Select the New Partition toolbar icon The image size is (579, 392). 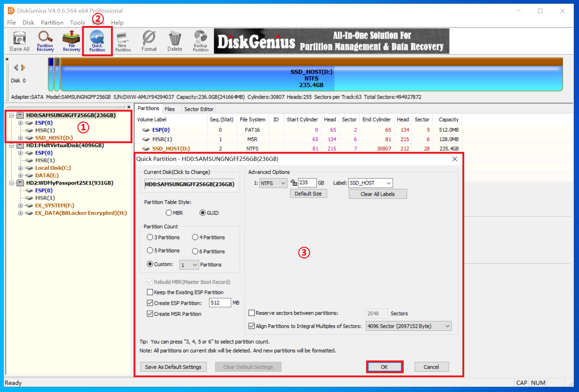click(x=123, y=41)
